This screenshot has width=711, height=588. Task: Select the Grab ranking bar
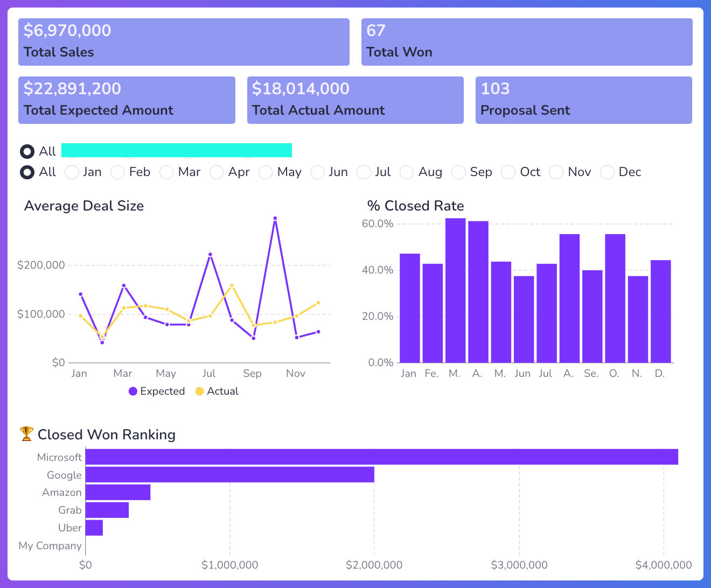pos(107,510)
